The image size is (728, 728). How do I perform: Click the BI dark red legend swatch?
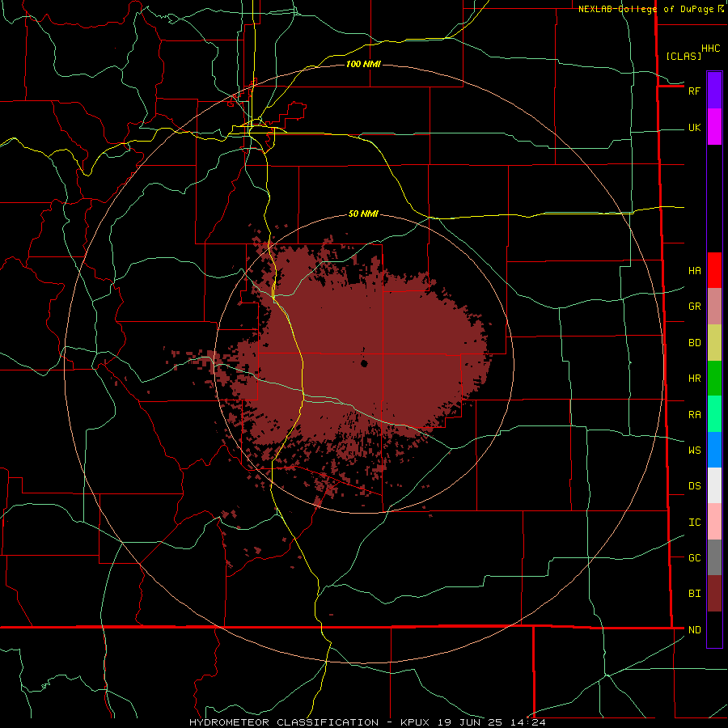click(x=714, y=594)
